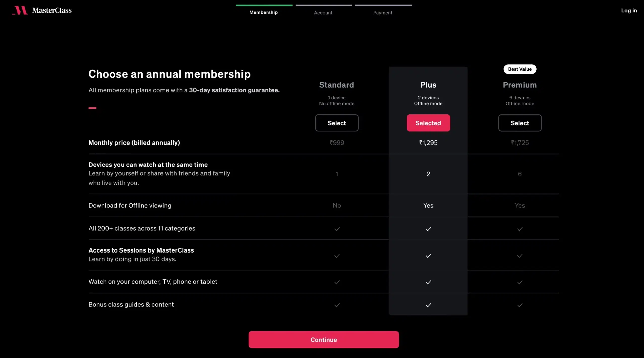Click the Premium ₹1,725 monthly price
Image resolution: width=644 pixels, height=358 pixels.
(520, 142)
